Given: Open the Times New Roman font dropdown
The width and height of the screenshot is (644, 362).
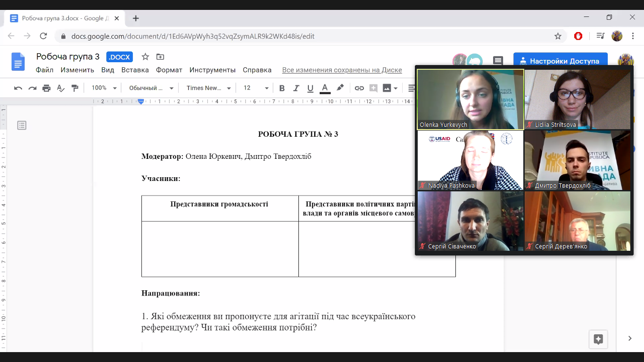Looking at the screenshot, I should tap(207, 88).
